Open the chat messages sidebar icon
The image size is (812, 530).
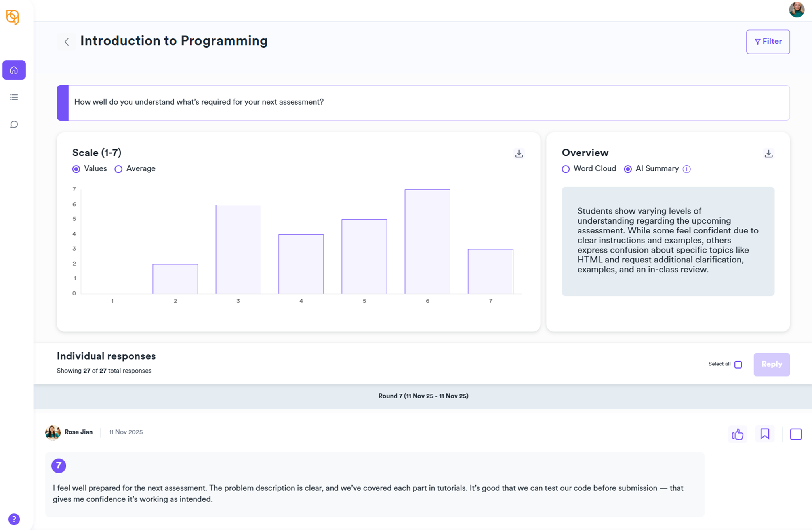pyautogui.click(x=14, y=124)
